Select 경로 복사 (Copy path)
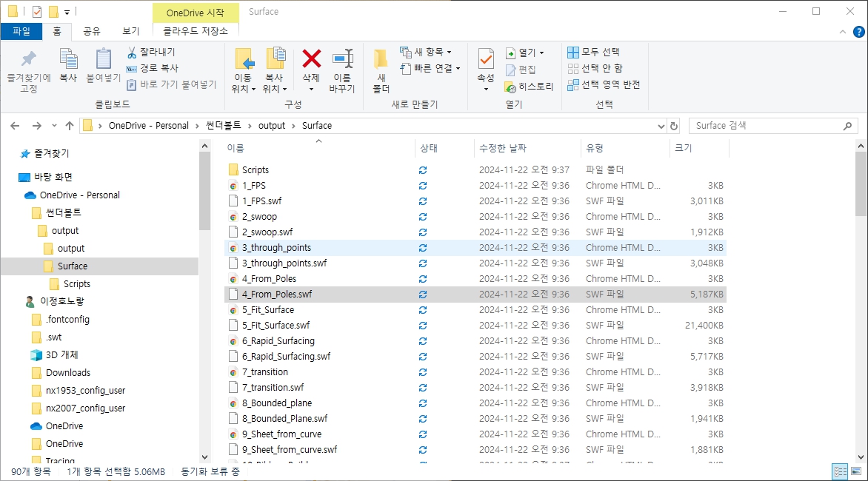Image resolution: width=868 pixels, height=481 pixels. tap(153, 68)
